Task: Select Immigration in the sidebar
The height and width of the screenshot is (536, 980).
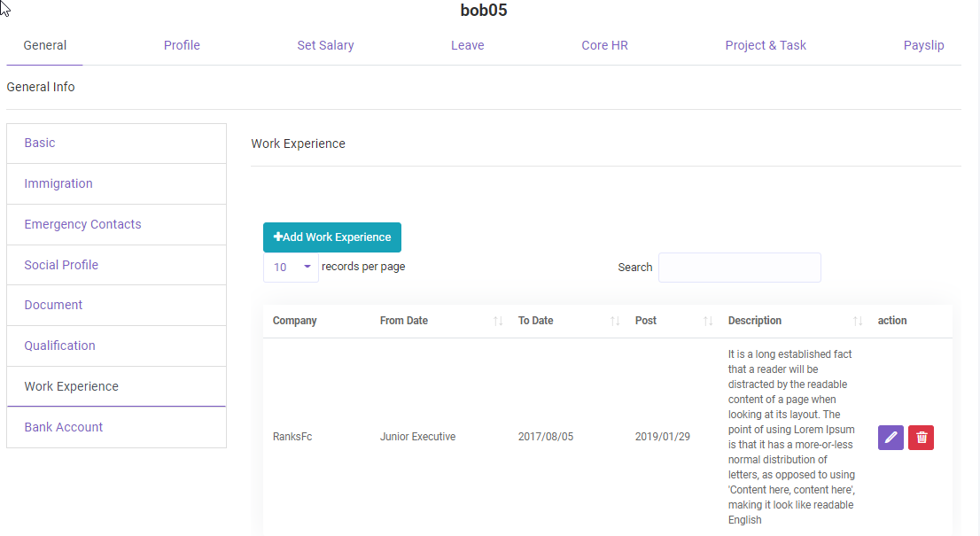Action: (58, 183)
